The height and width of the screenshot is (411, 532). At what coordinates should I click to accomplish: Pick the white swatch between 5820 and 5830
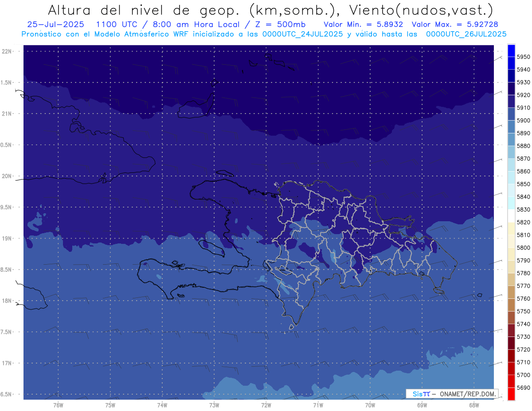[x=511, y=216]
